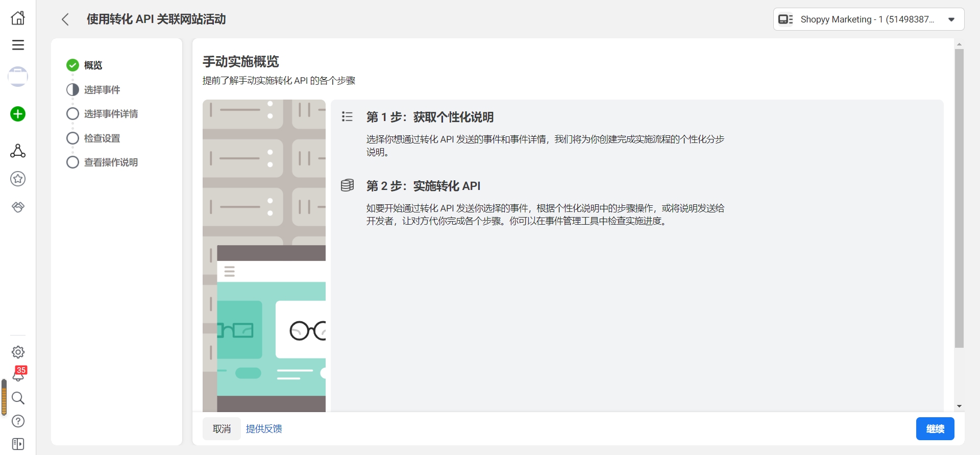Screen dimensions: 980x455
Task: Select the 选择事件详情 step circle
Action: [72, 114]
